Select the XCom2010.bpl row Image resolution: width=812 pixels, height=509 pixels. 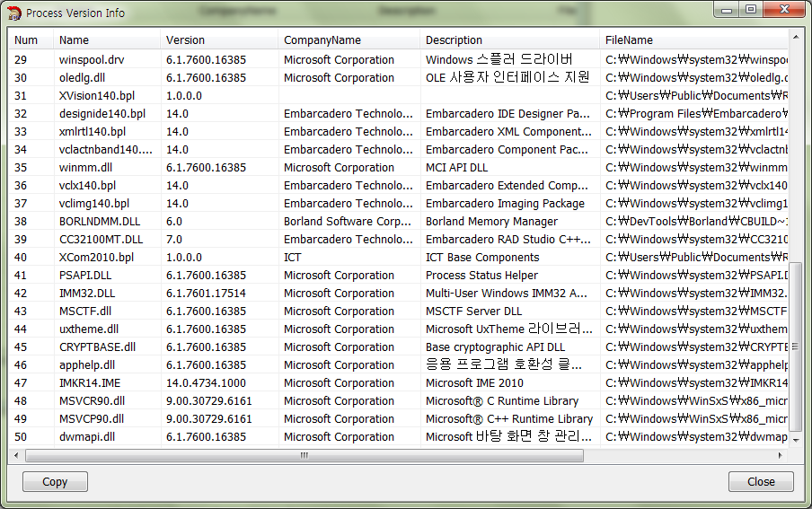pyautogui.click(x=399, y=258)
